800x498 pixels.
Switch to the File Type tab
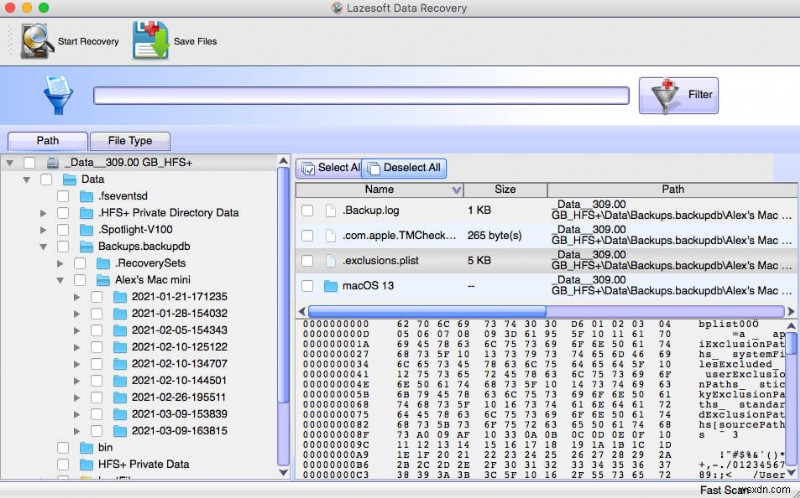[x=129, y=141]
